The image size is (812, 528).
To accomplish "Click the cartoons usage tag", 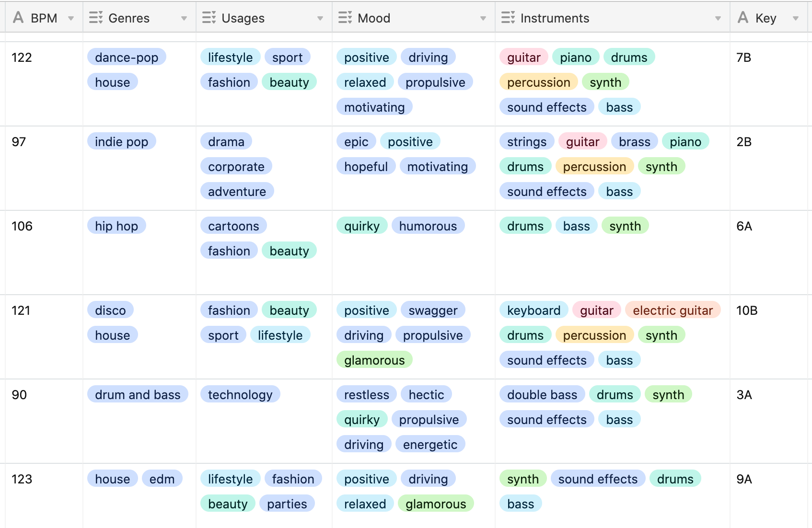I will tap(233, 226).
